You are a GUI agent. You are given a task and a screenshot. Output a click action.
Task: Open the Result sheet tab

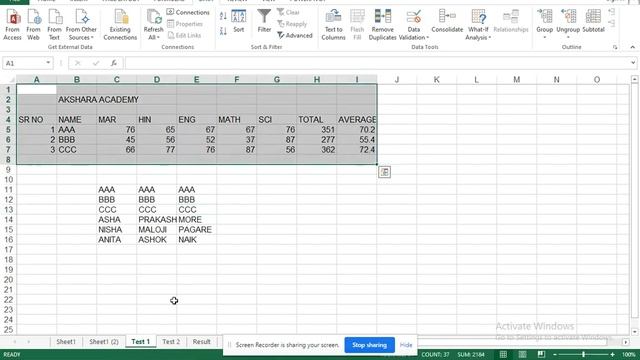tap(202, 342)
